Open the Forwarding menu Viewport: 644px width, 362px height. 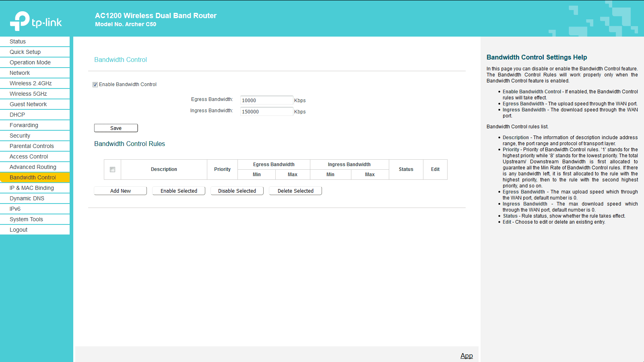click(35, 125)
